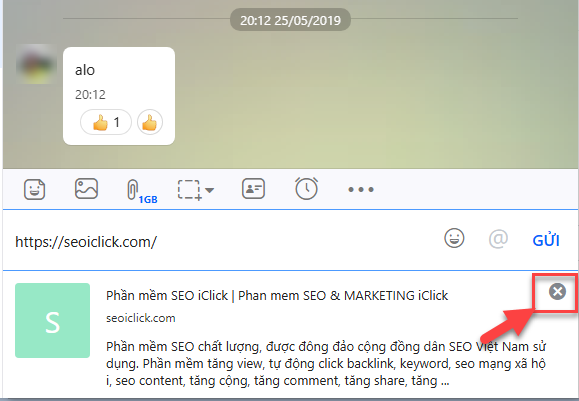Remove the seoiclick.com link preview
This screenshot has width=579, height=401.
557,291
